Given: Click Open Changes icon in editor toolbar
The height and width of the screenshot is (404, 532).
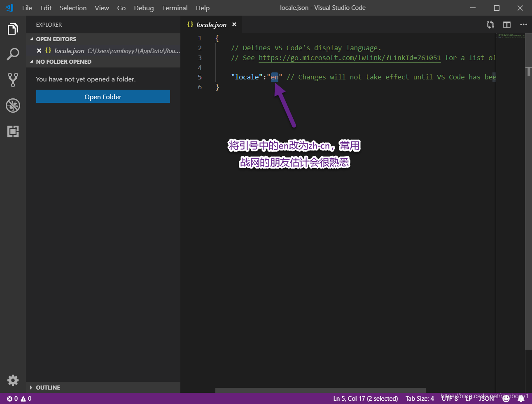Looking at the screenshot, I should coord(490,25).
